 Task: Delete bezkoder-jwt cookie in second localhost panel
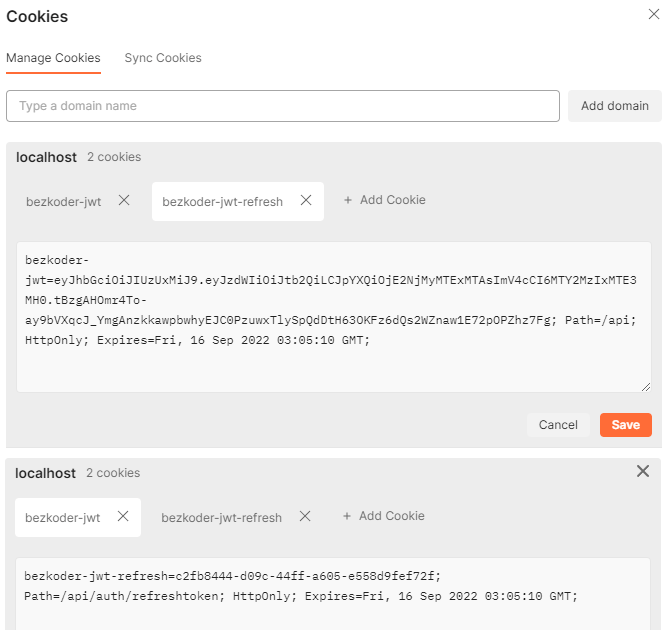pos(123,516)
